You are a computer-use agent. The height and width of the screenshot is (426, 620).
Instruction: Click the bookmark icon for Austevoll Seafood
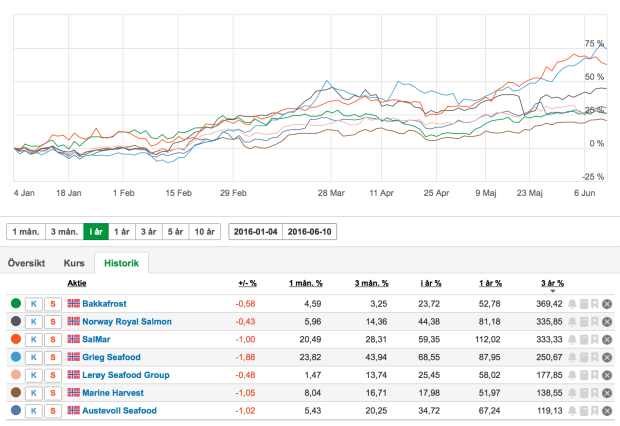click(594, 410)
